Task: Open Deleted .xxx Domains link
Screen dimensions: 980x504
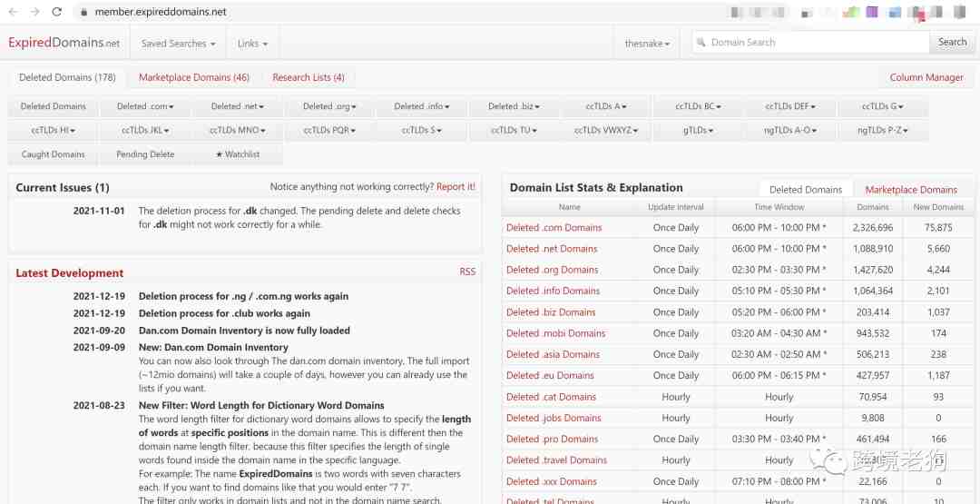Action: [552, 481]
